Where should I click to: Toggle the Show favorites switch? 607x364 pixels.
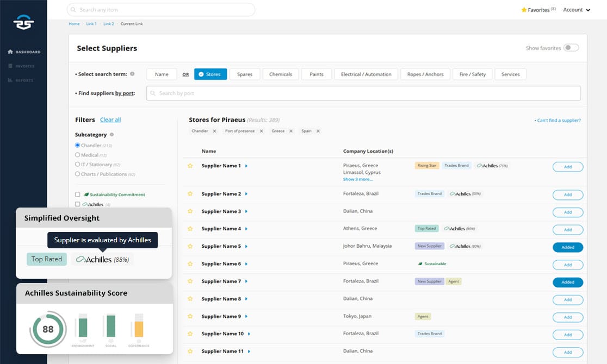571,48
